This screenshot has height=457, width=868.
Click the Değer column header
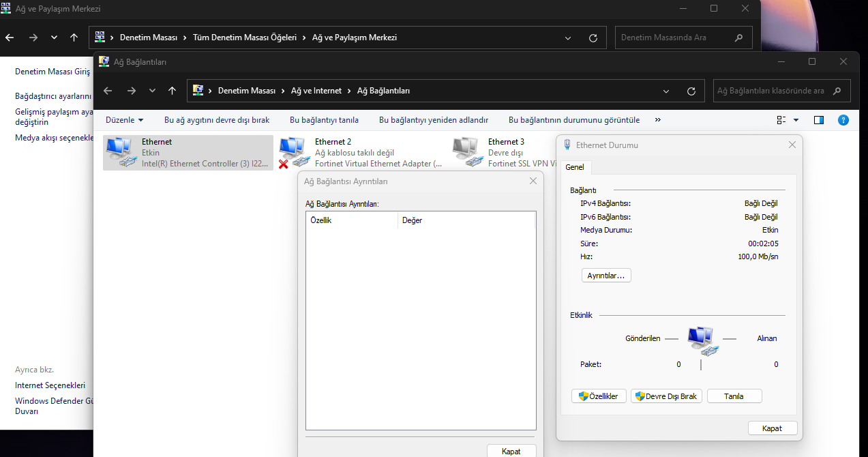(x=466, y=220)
